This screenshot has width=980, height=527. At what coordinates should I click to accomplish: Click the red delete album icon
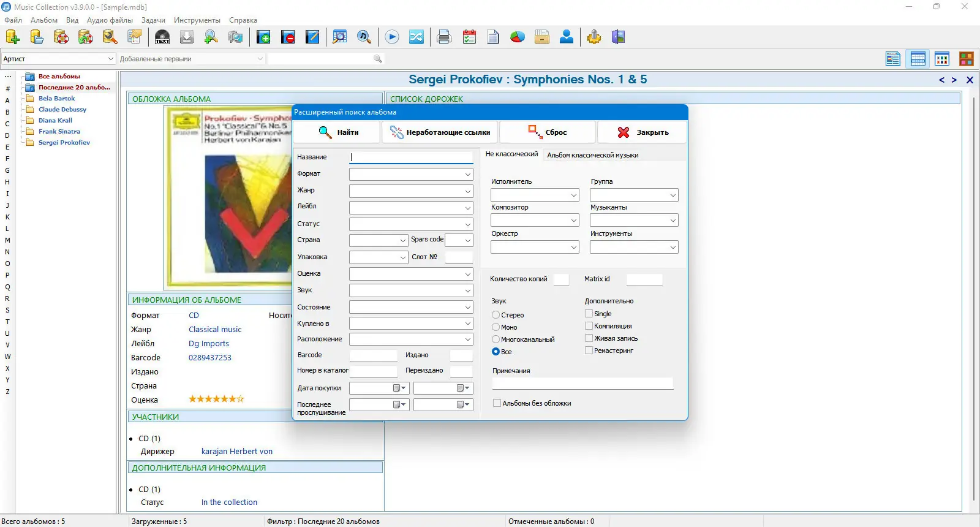point(288,37)
